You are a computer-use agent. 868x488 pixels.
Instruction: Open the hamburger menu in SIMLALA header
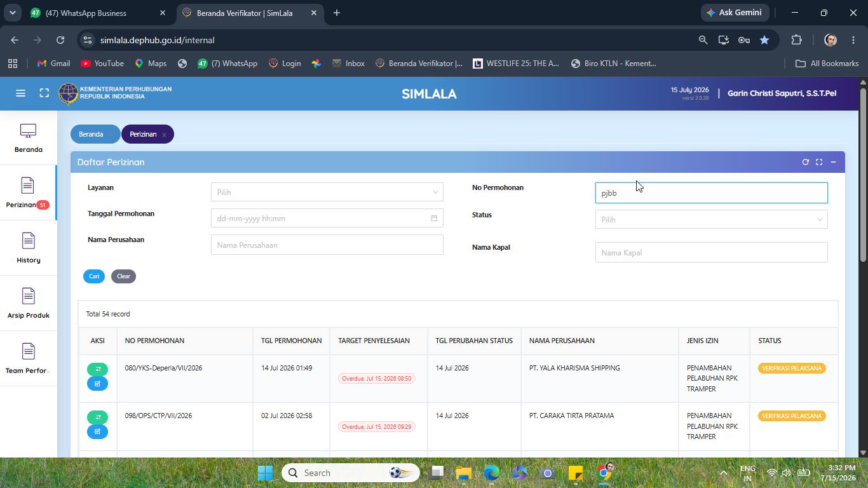pos(20,93)
